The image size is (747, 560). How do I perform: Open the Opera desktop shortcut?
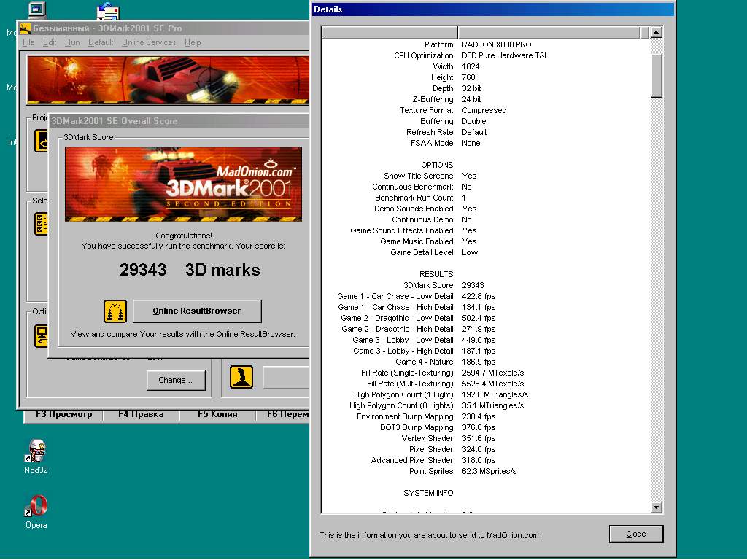click(36, 507)
